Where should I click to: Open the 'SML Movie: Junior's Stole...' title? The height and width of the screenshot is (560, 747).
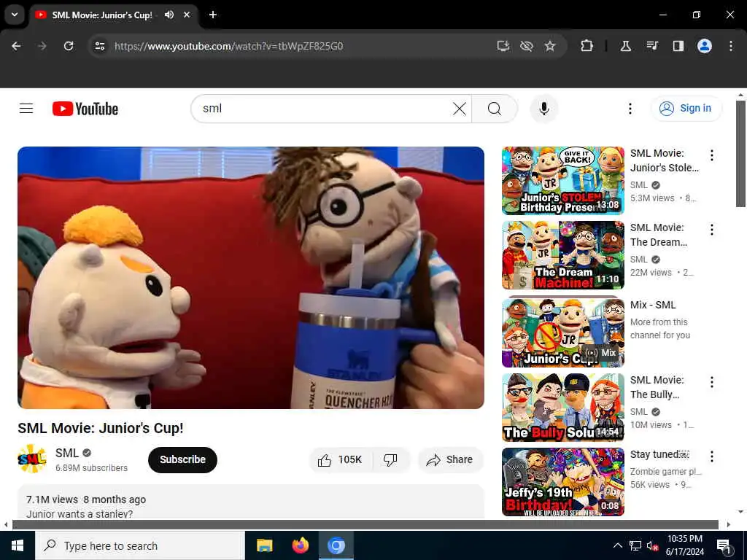pyautogui.click(x=665, y=160)
